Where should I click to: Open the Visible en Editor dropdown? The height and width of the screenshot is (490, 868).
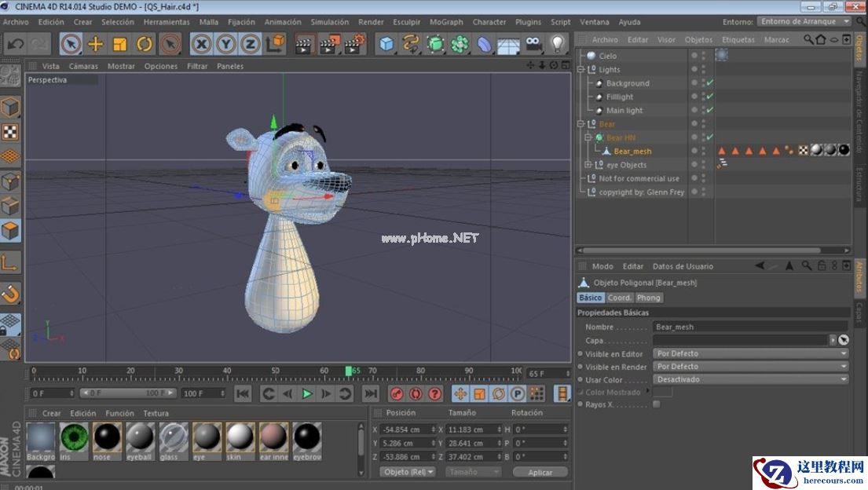(x=751, y=353)
